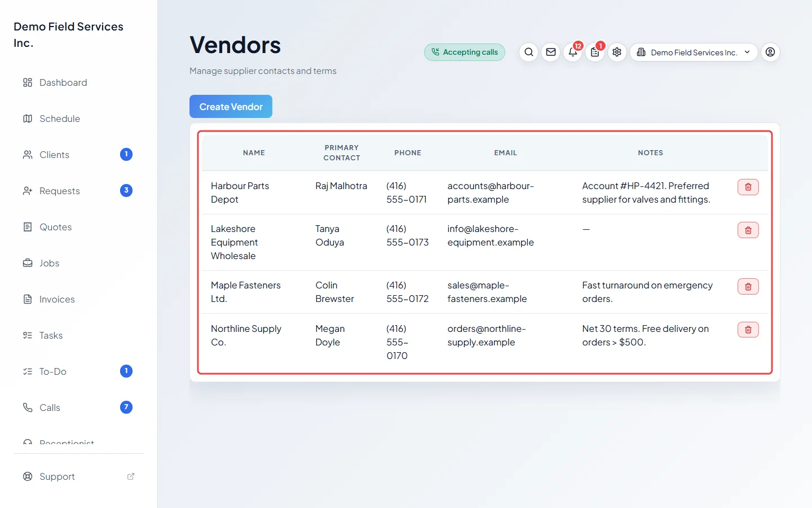
Task: Open the Support link
Action: [79, 476]
